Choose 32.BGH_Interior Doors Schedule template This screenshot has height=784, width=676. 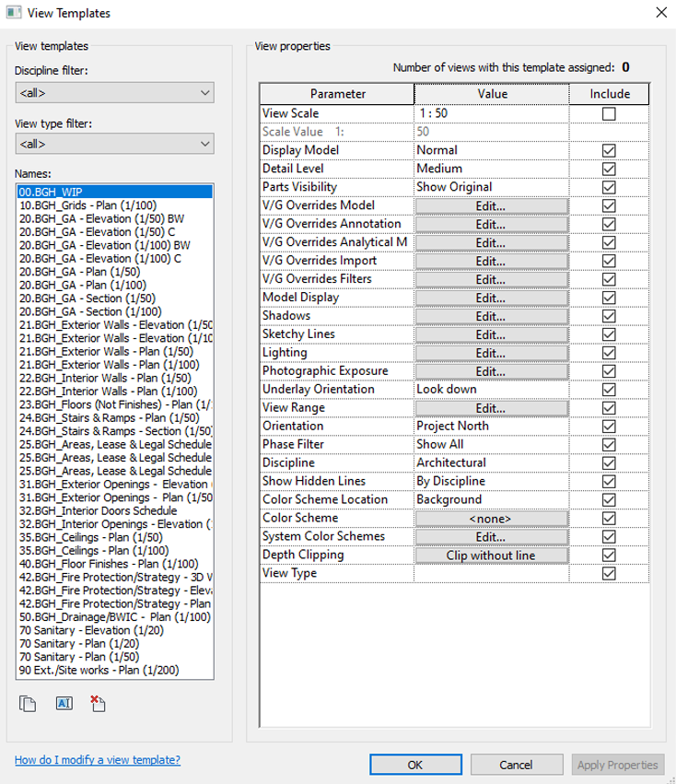(x=98, y=510)
